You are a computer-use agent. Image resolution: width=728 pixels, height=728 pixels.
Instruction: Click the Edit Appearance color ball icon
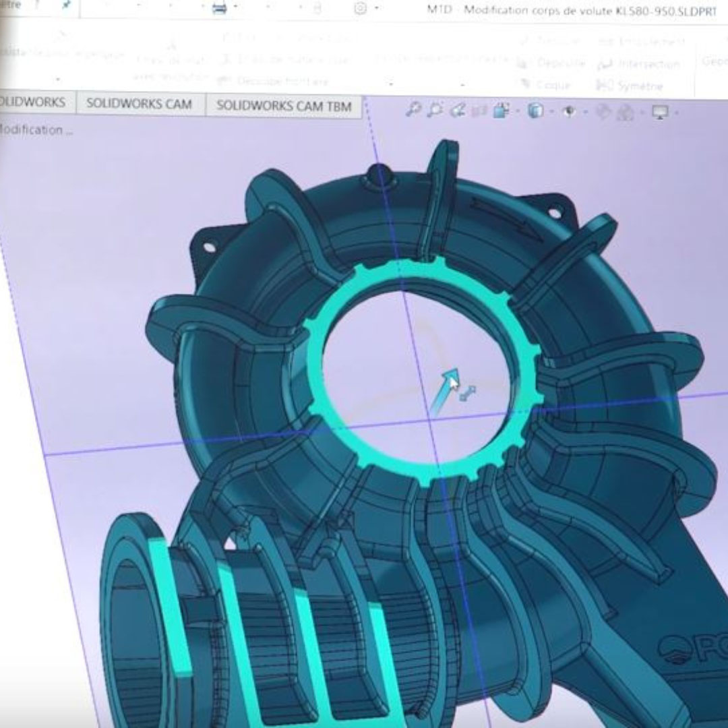click(605, 113)
